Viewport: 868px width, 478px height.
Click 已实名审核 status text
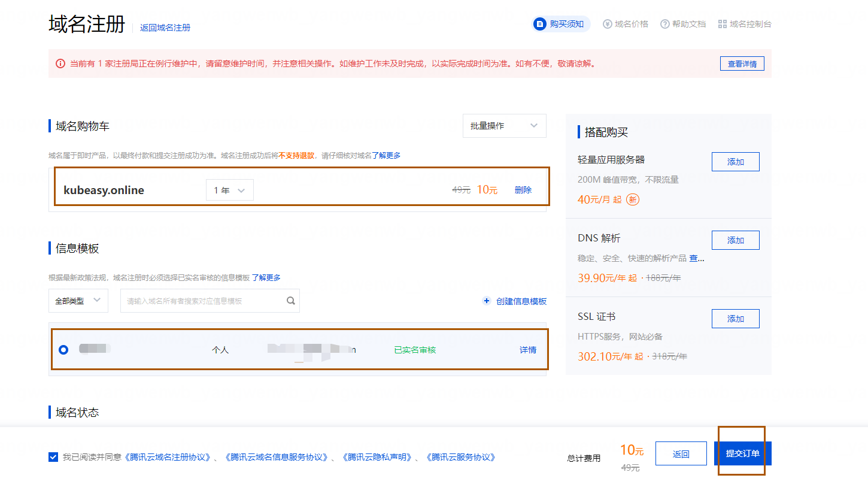415,350
